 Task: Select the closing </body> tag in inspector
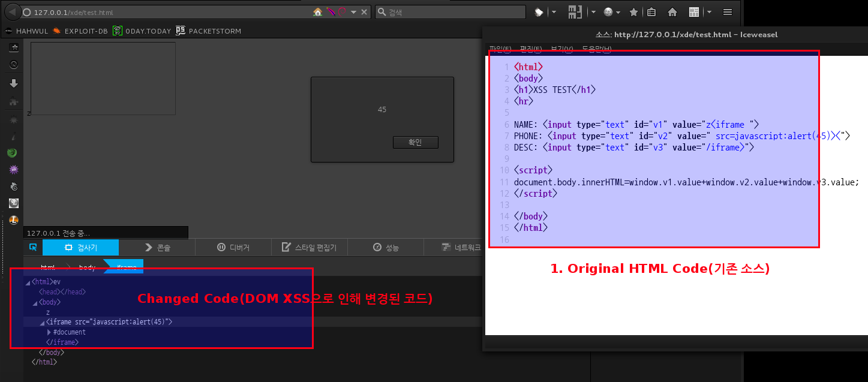[51, 353]
